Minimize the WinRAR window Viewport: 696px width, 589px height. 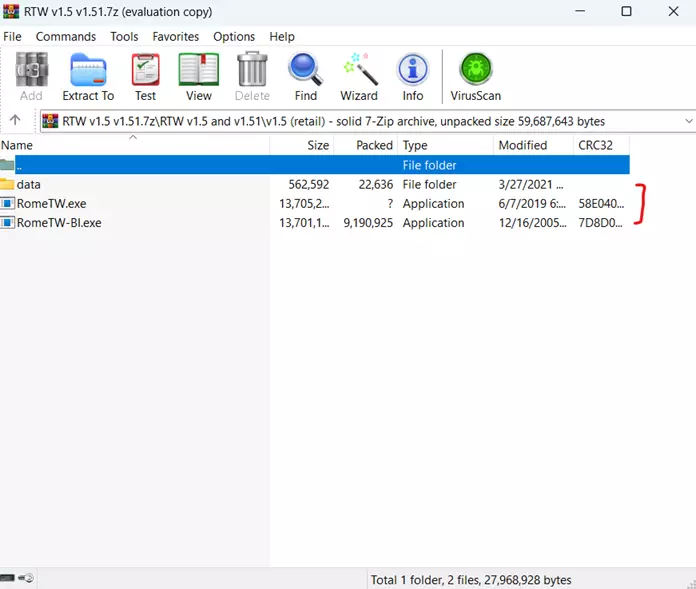[580, 11]
